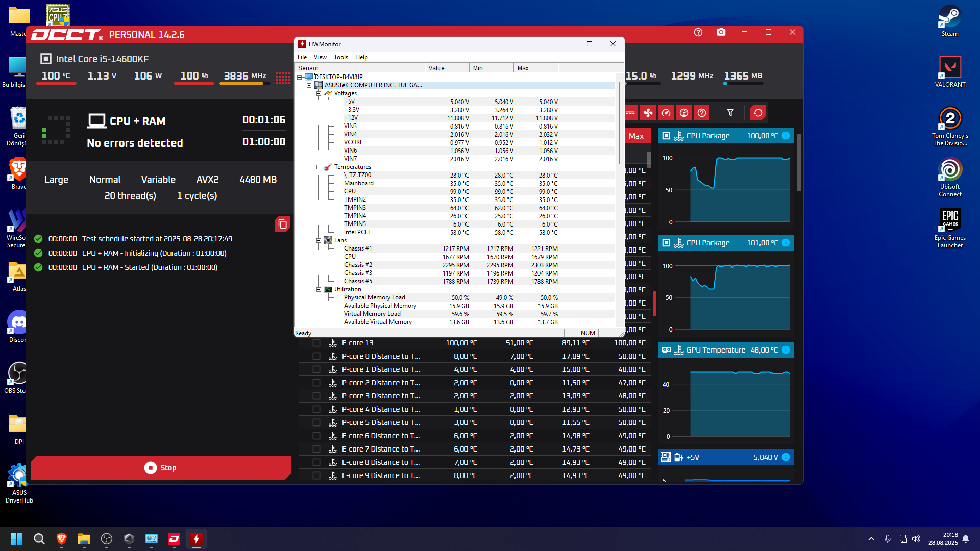Click the HWMonitor vertical scrollbar
Screen dimensions: 980x551
(x=620, y=122)
